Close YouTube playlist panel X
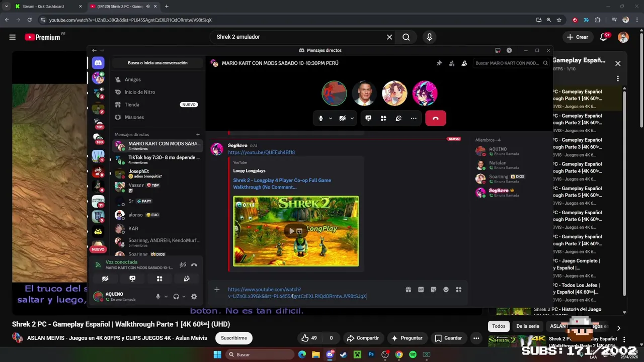This screenshot has height=362, width=644. pyautogui.click(x=618, y=63)
